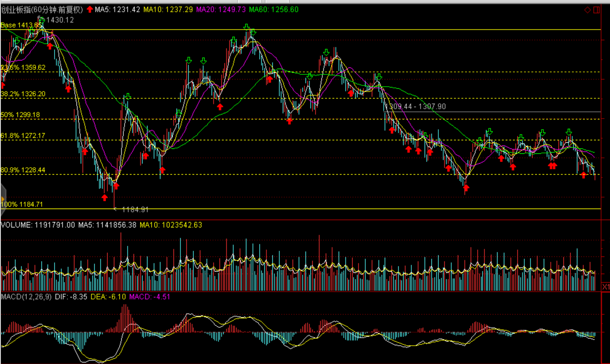Click the red up arrow beside MA5 label
Viewport: 610px width, 364px height.
click(x=90, y=9)
